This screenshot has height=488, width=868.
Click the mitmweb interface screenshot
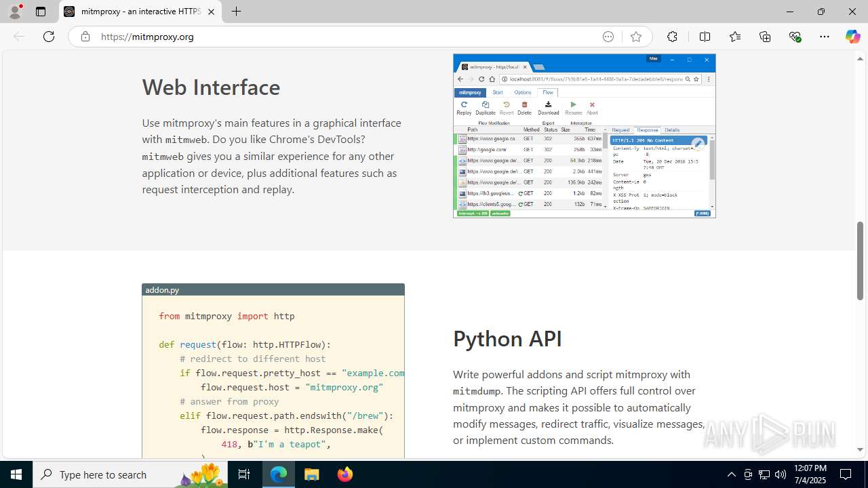pos(584,136)
